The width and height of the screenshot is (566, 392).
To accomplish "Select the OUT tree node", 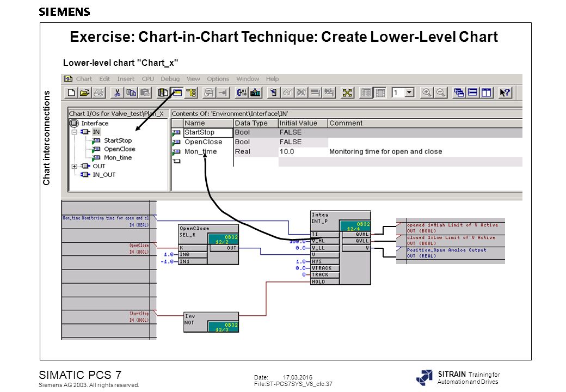I will point(99,166).
